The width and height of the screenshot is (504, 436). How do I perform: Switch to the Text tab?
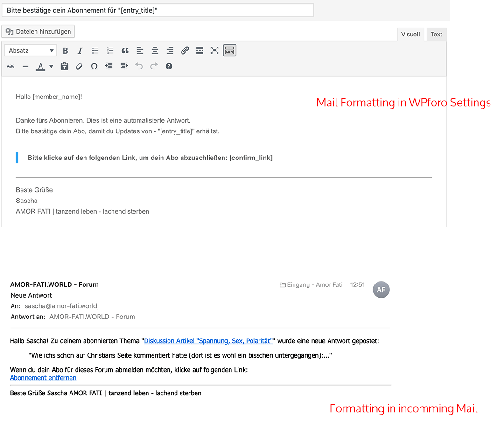click(436, 34)
